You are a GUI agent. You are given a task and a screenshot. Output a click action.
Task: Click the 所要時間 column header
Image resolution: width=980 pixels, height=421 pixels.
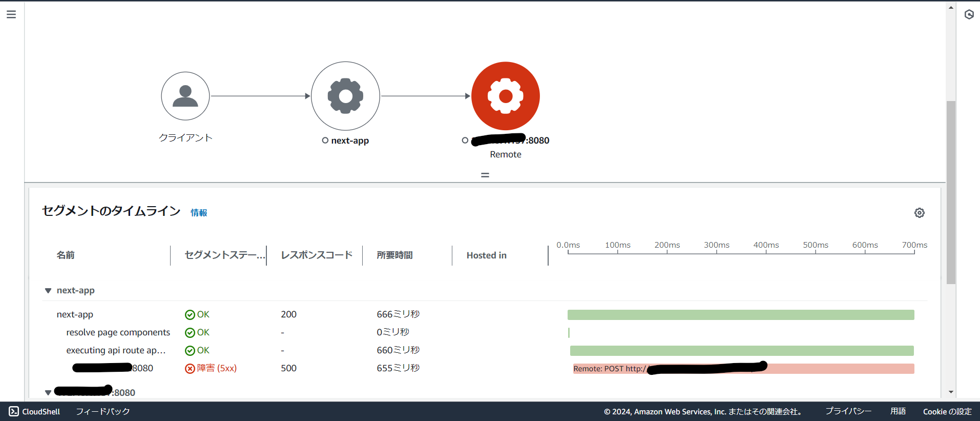pyautogui.click(x=394, y=255)
